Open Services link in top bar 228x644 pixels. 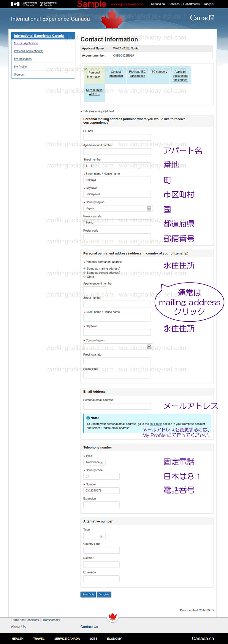174,4
